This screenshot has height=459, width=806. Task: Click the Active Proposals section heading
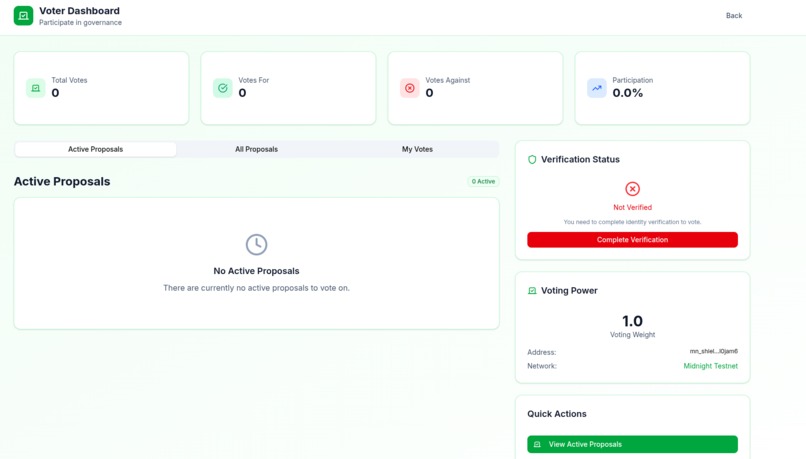(62, 181)
